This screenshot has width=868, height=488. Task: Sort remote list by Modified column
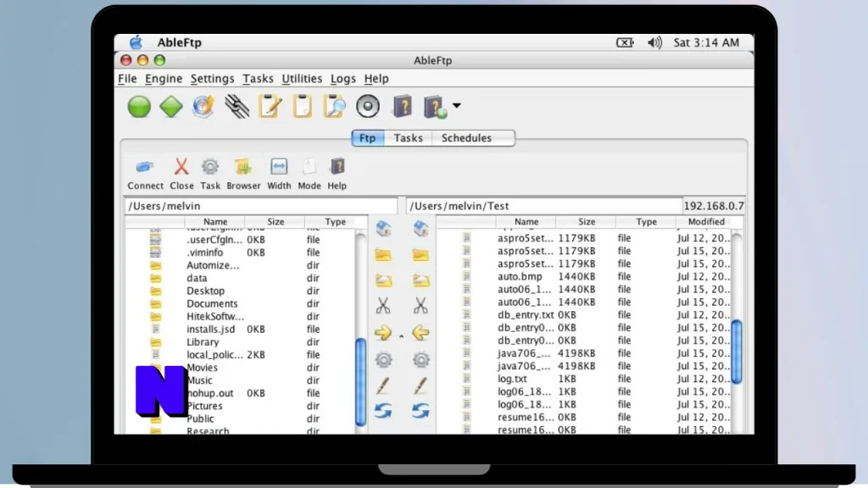(706, 221)
